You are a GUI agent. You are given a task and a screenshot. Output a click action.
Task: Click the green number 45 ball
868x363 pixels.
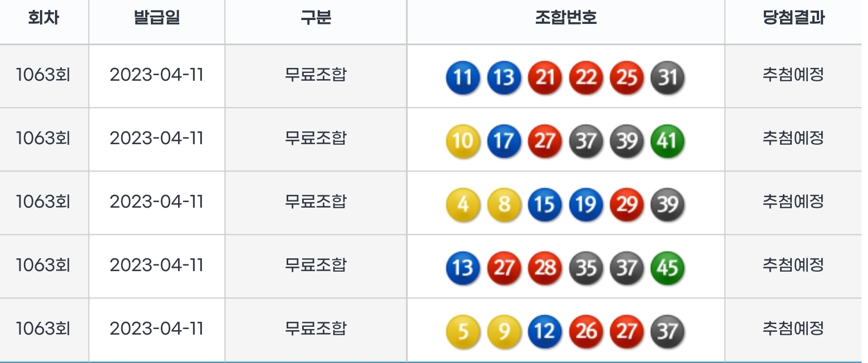pos(667,268)
